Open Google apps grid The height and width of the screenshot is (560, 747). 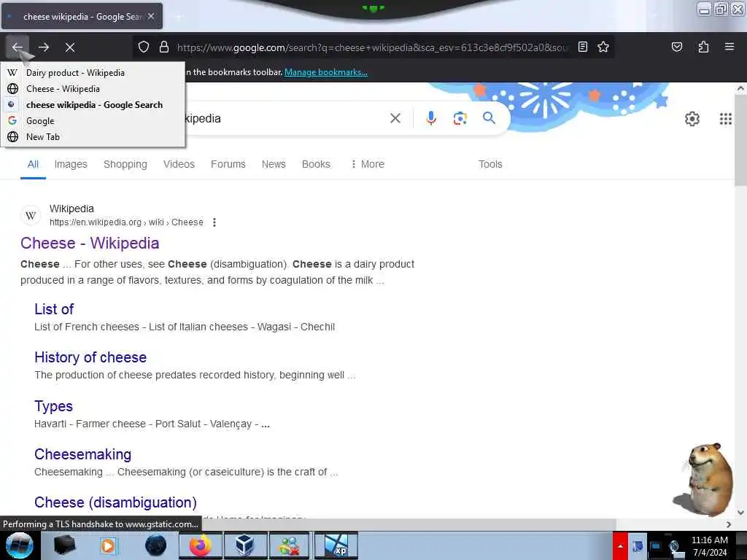pyautogui.click(x=725, y=119)
